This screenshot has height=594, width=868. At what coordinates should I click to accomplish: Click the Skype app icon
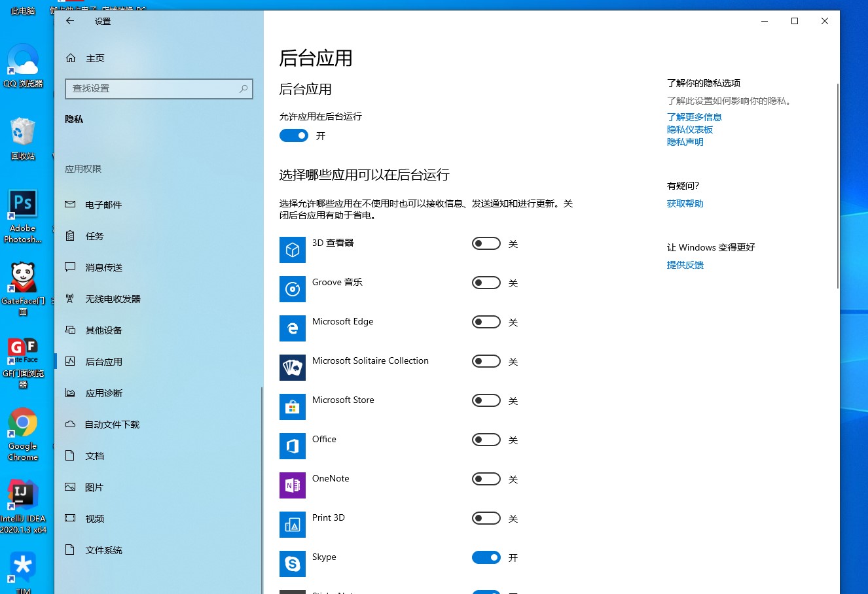[292, 564]
